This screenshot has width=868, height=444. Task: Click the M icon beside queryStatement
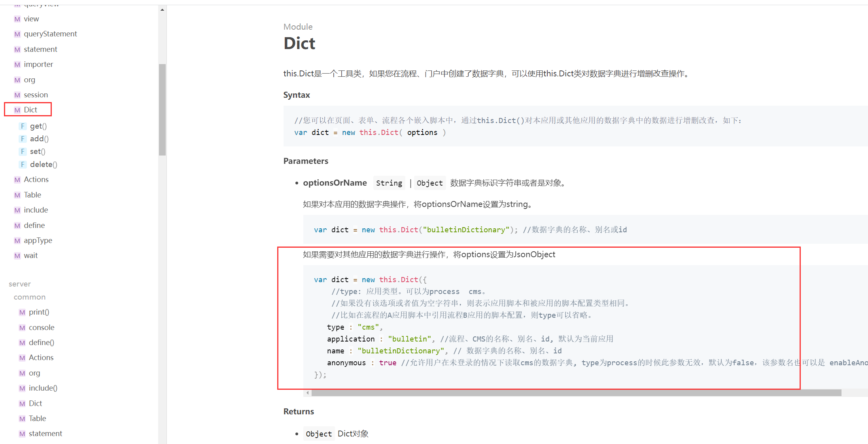click(17, 34)
